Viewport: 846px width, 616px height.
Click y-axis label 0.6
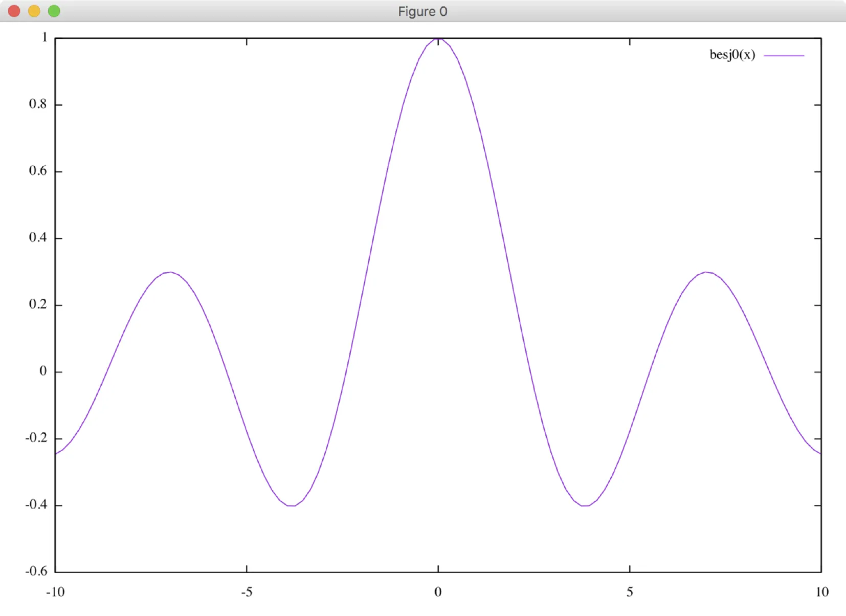tap(38, 171)
